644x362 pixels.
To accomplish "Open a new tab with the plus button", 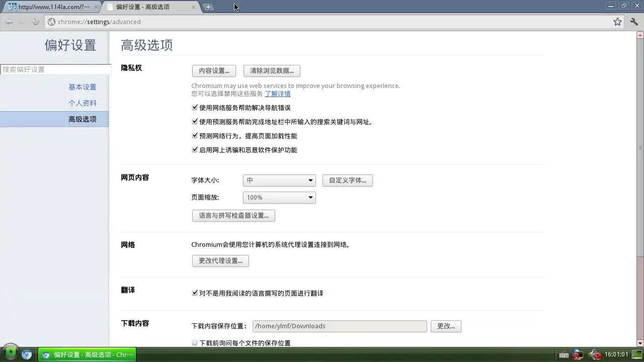I will click(208, 7).
